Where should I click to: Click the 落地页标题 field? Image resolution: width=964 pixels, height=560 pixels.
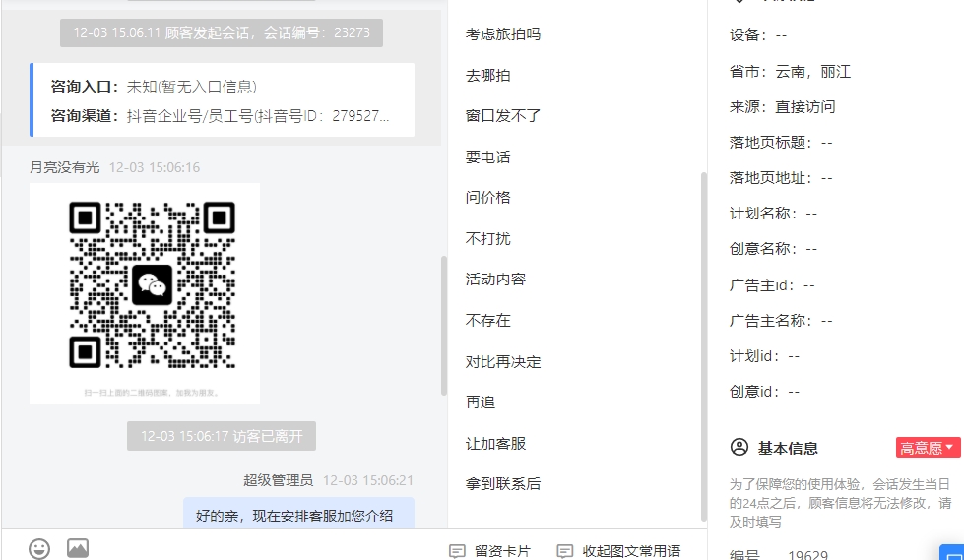(x=781, y=143)
